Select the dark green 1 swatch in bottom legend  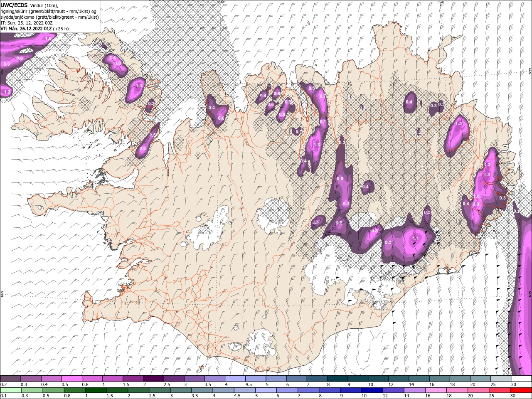(x=96, y=390)
